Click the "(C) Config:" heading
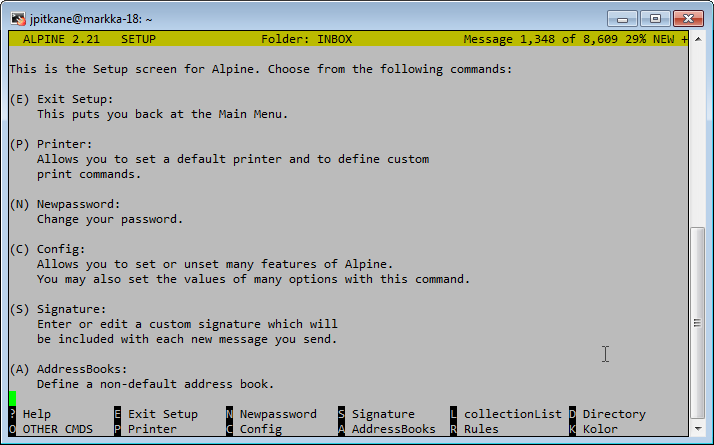714x445 pixels. coord(47,250)
